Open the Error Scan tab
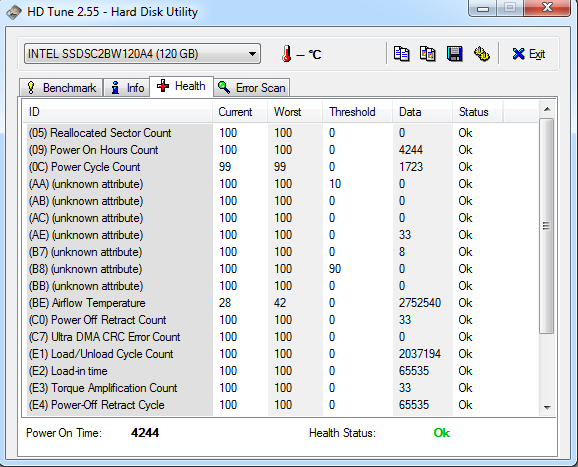Screen dimensions: 578x467 252,88
